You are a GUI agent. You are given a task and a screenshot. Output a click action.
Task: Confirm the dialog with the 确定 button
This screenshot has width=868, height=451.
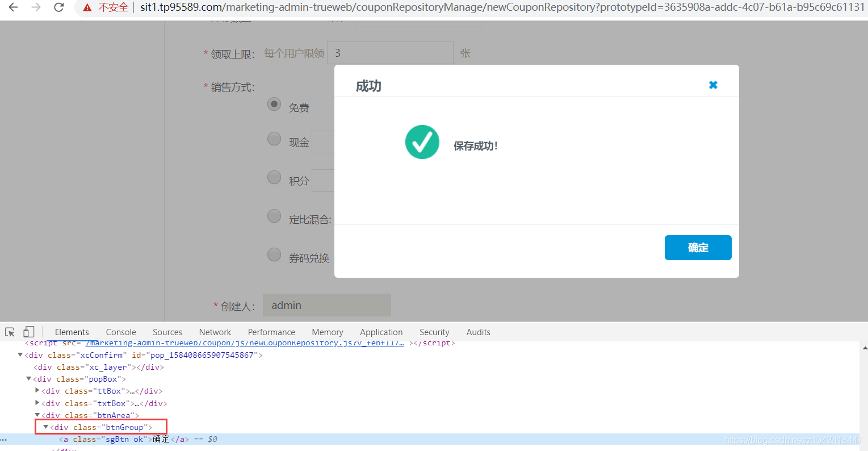click(x=698, y=248)
